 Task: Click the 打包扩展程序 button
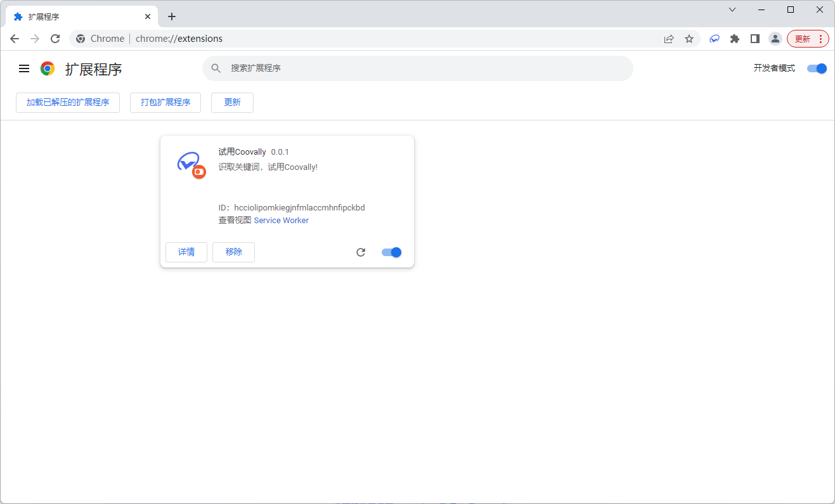165,103
